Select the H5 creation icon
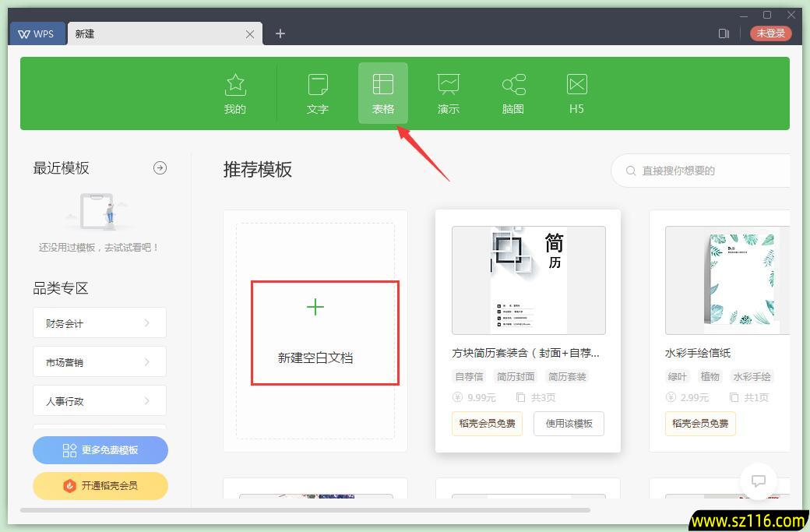Image resolution: width=810 pixels, height=532 pixels. [576, 92]
